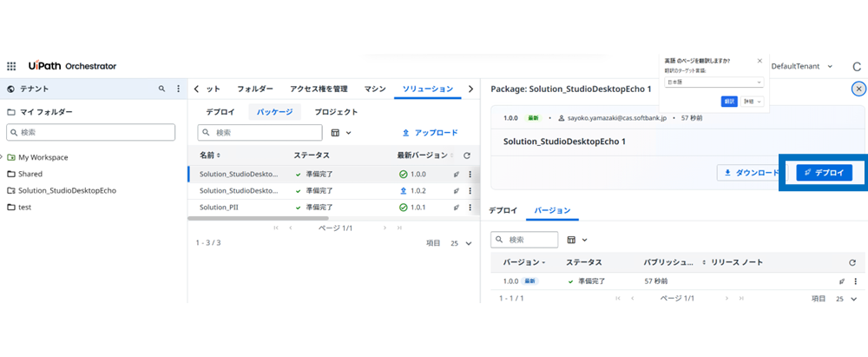
Task: Change items per page in versions table
Action: tap(844, 298)
